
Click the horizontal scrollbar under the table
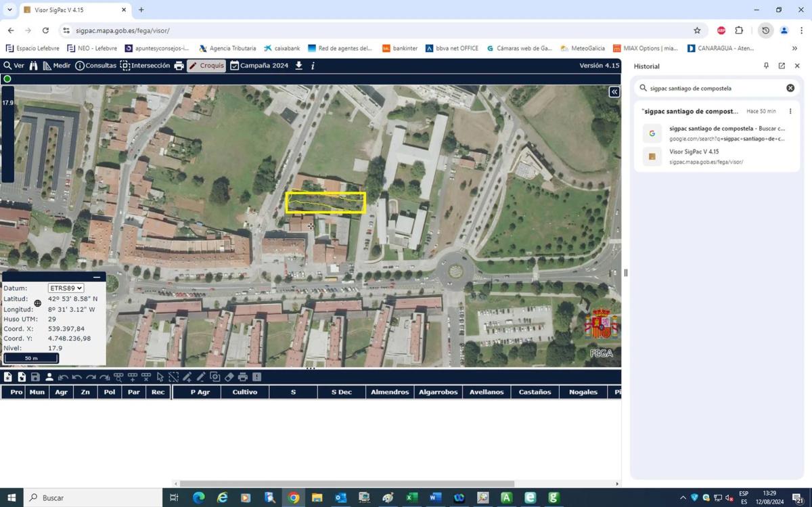[x=345, y=483]
